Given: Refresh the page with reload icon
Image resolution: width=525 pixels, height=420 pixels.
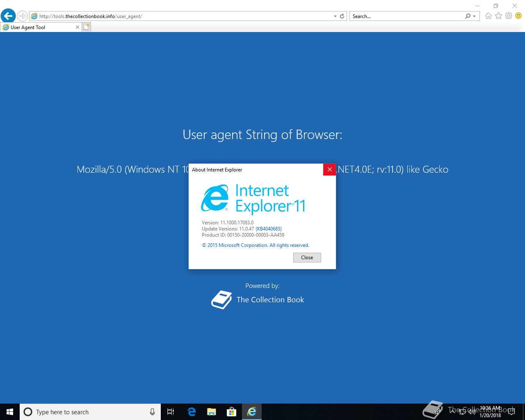Looking at the screenshot, I should coord(342,16).
